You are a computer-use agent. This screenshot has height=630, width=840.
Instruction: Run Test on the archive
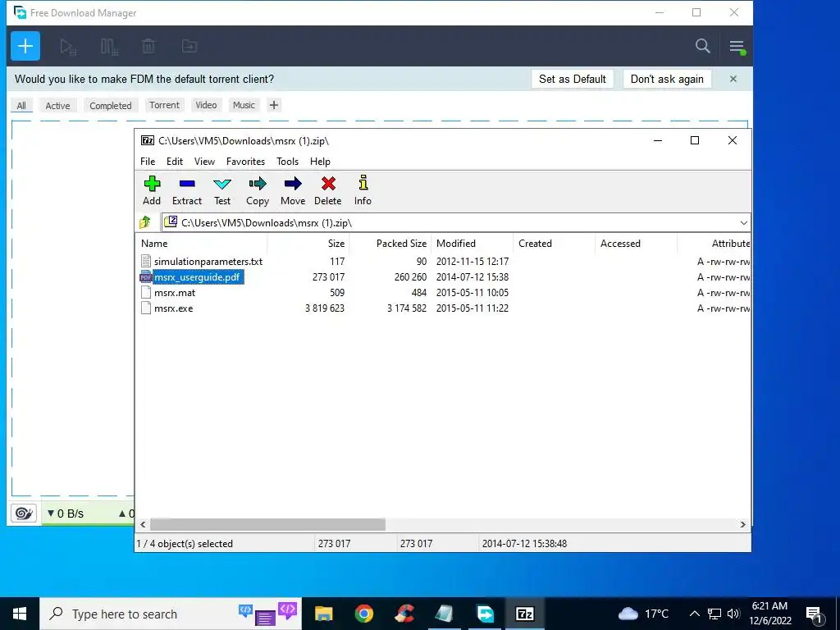click(x=222, y=190)
